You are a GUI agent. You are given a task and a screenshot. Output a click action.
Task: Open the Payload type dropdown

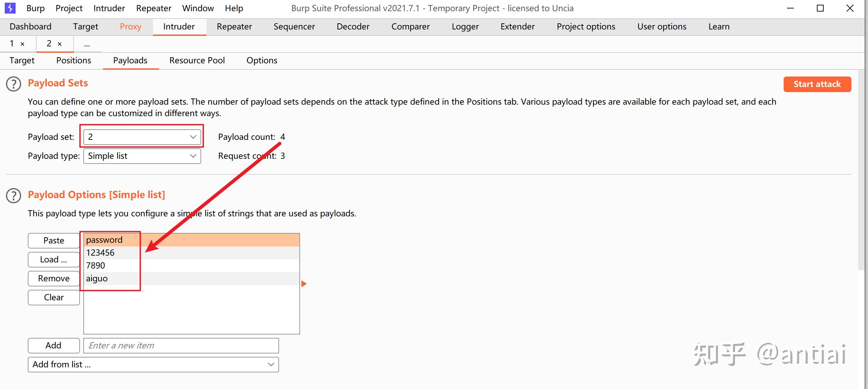coord(193,156)
